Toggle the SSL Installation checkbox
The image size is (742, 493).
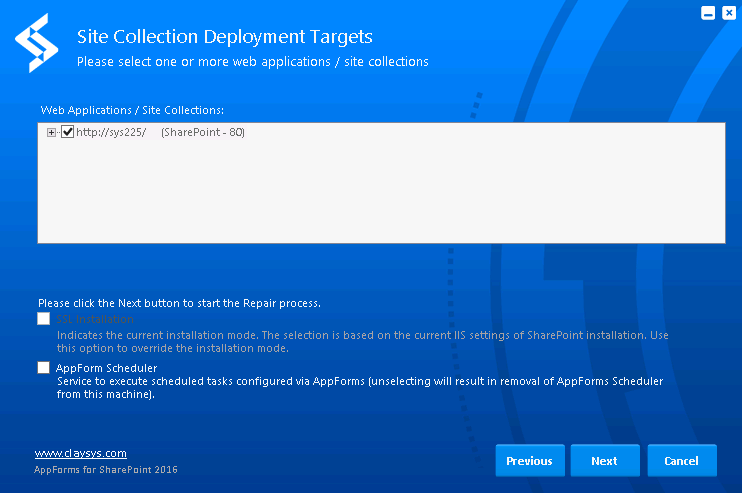coord(44,319)
